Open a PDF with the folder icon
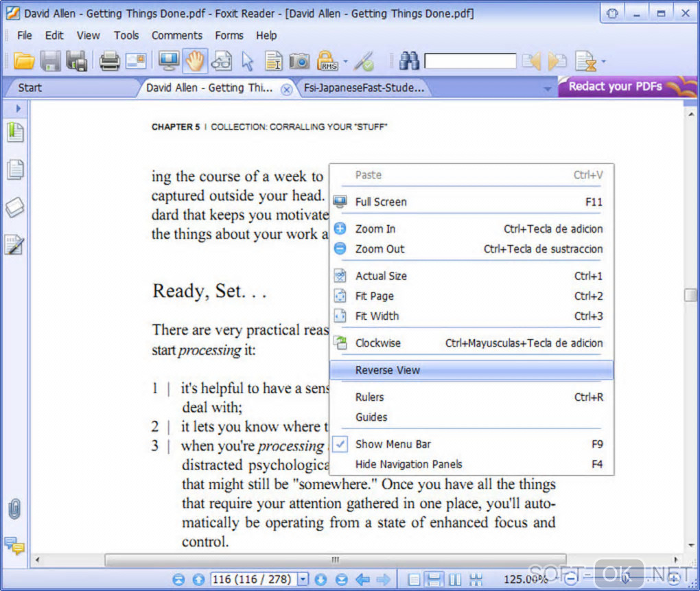 point(23,60)
